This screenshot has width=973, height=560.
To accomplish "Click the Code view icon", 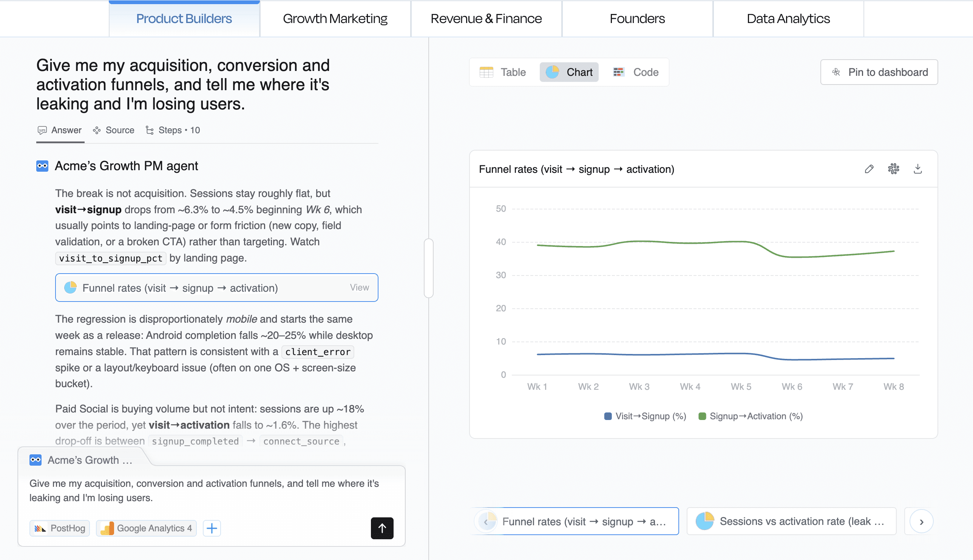I will pyautogui.click(x=619, y=72).
